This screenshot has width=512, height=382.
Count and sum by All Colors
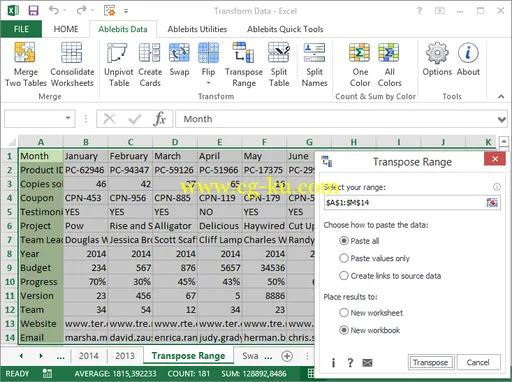point(389,64)
